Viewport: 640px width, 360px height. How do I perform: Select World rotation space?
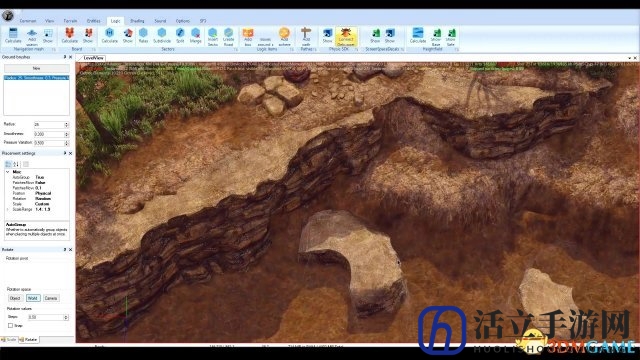[33, 298]
